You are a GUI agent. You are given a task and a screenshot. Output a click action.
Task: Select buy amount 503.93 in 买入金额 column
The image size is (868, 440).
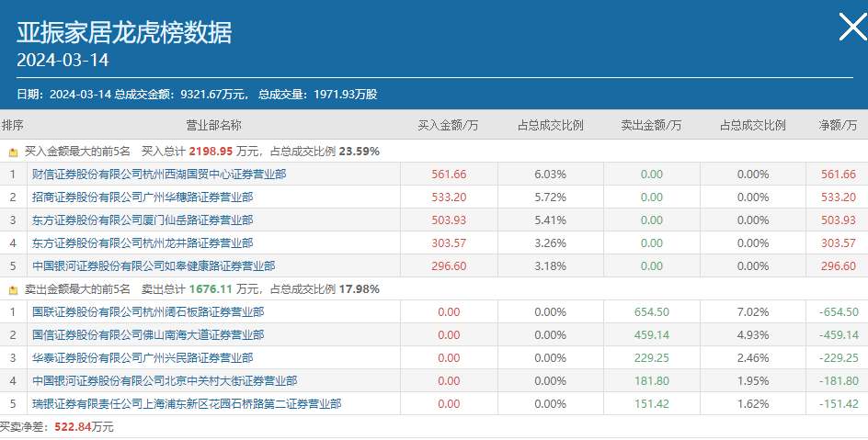pyautogui.click(x=449, y=220)
